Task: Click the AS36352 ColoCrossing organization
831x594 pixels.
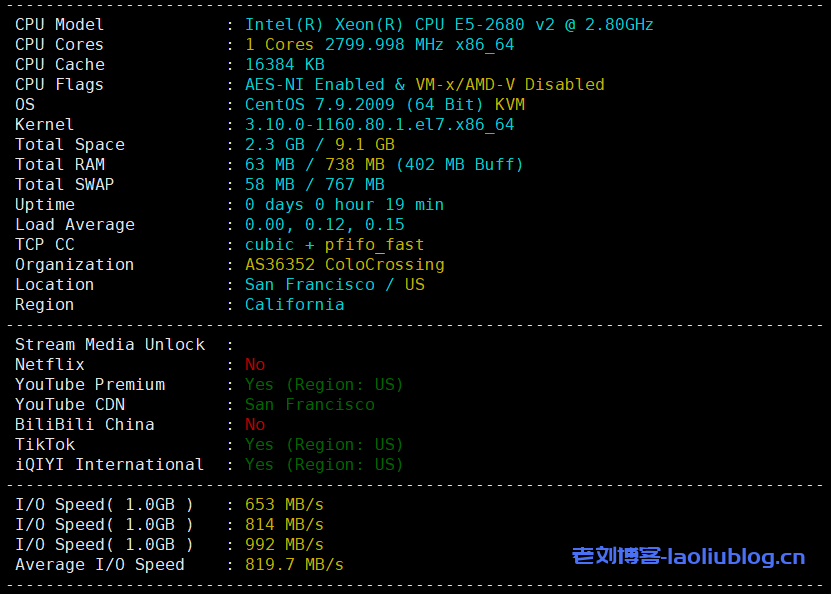Action: [344, 264]
